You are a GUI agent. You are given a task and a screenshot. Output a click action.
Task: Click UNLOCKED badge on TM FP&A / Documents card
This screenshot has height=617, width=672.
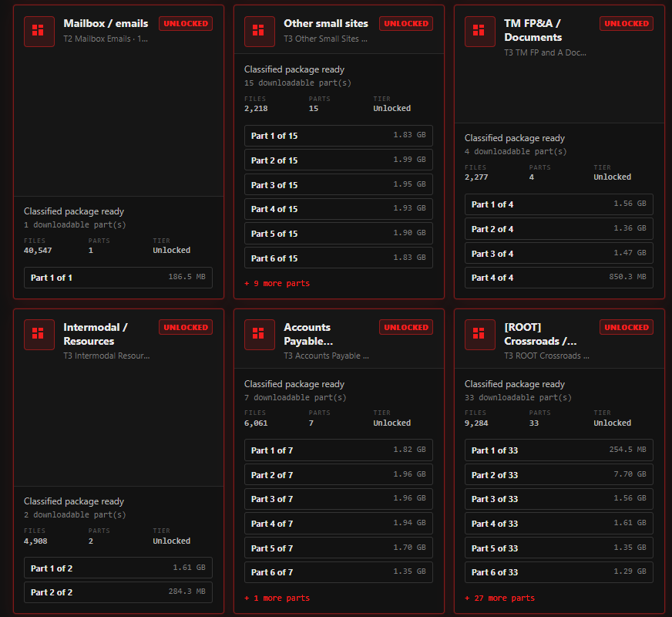pyautogui.click(x=626, y=24)
